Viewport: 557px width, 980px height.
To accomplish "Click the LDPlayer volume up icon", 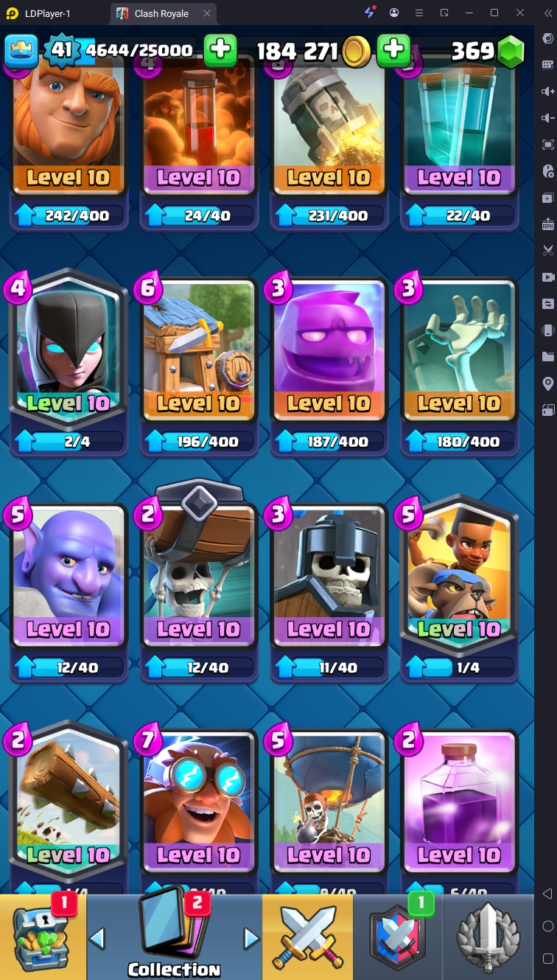I will tap(547, 91).
